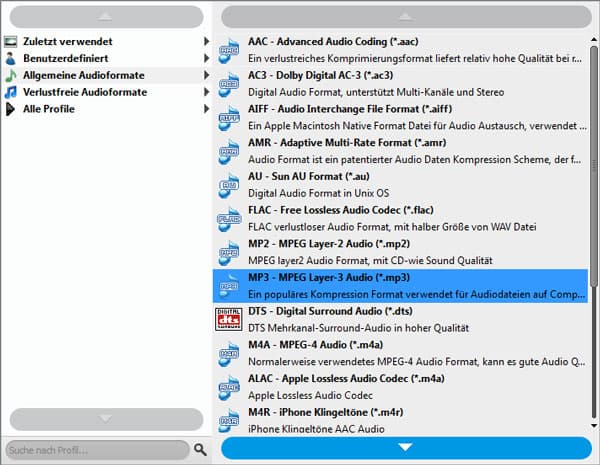This screenshot has height=465, width=600.
Task: Click the scrollbar down arrow in format list
Action: tap(594, 425)
